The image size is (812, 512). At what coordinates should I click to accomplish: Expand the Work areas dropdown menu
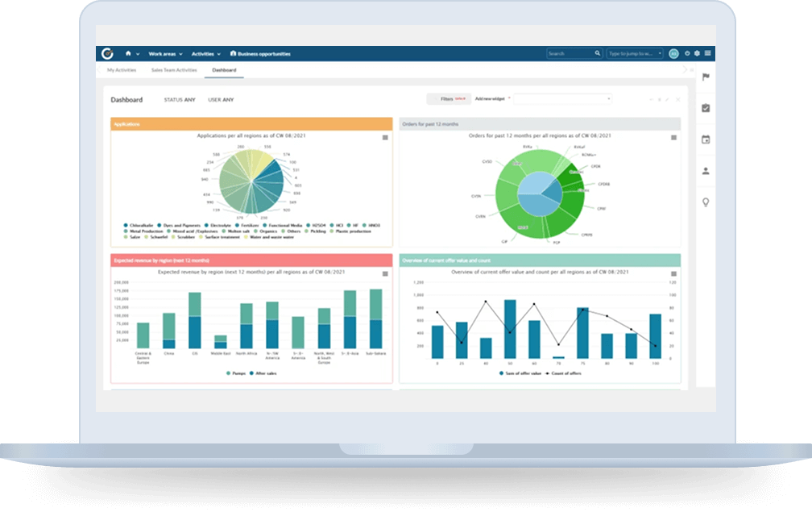[165, 54]
